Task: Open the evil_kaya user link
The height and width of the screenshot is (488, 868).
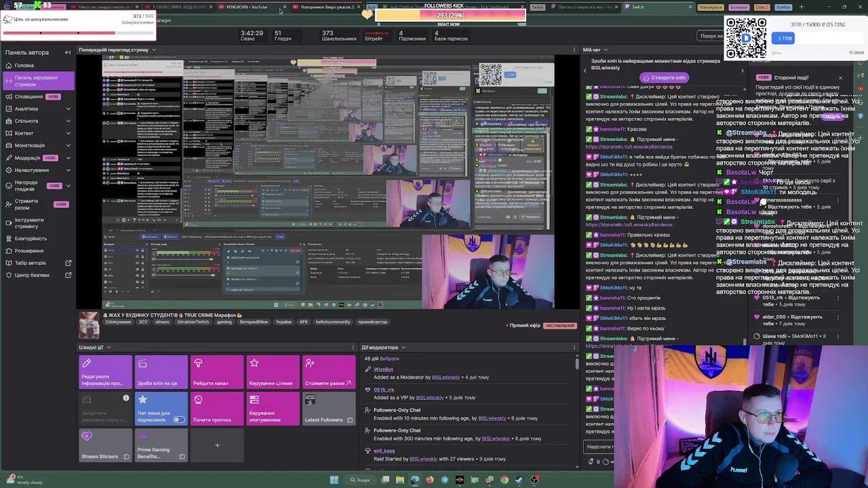Action: point(384,451)
